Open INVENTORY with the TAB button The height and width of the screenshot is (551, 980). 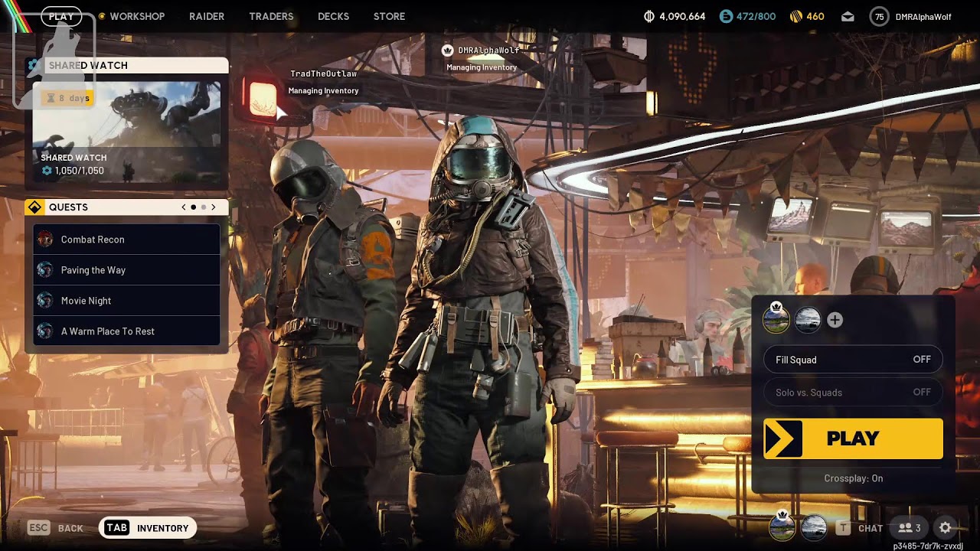point(148,528)
